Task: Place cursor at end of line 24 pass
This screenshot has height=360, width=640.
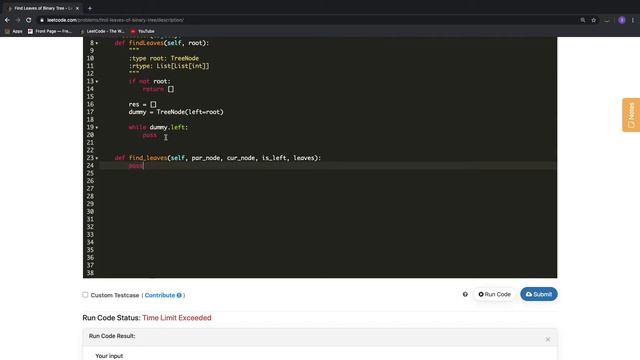Action: (x=144, y=166)
